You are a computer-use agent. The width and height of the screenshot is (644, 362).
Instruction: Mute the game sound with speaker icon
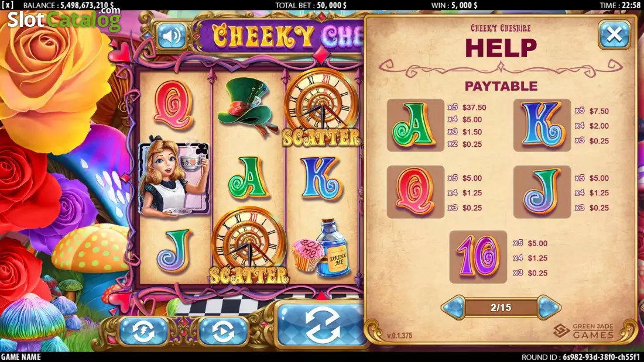172,36
